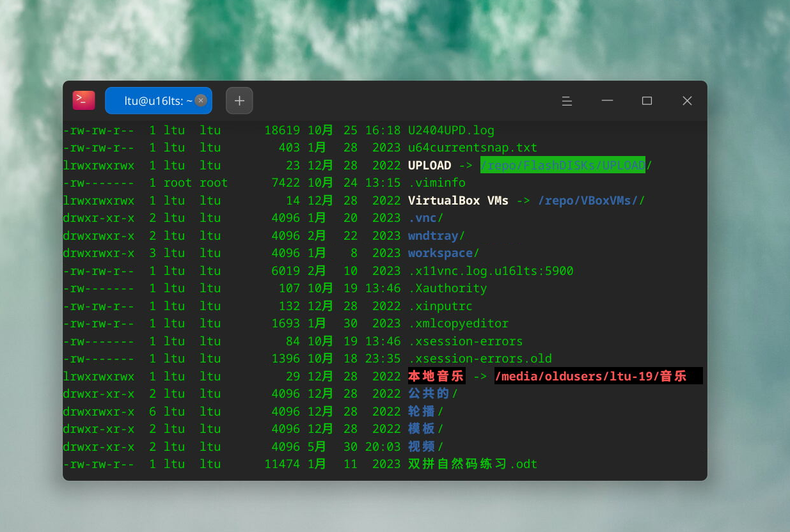Click the .xinputrc file name

pos(441,306)
